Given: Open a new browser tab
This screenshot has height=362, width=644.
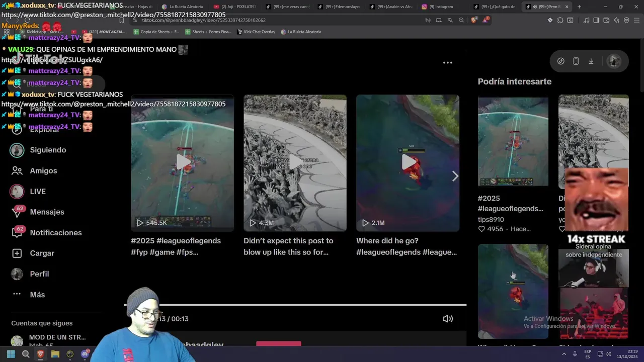Looking at the screenshot, I should pyautogui.click(x=579, y=7).
